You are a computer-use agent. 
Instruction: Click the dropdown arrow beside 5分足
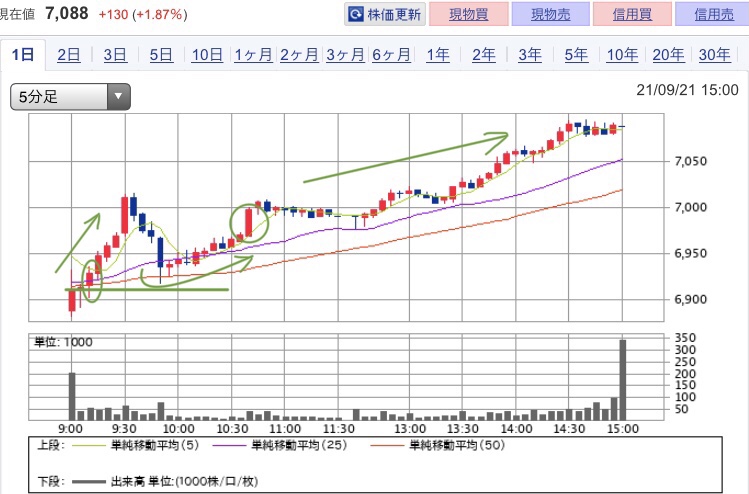pos(118,97)
